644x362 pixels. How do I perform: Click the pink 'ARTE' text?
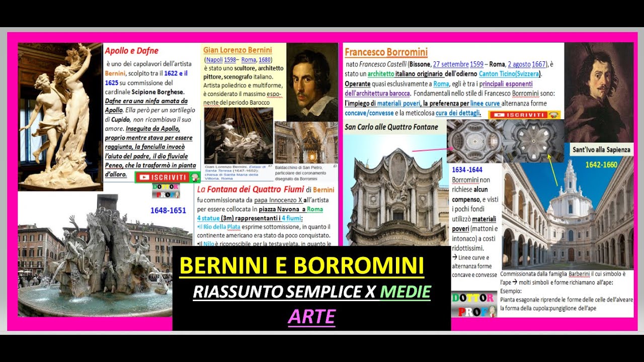pyautogui.click(x=311, y=316)
